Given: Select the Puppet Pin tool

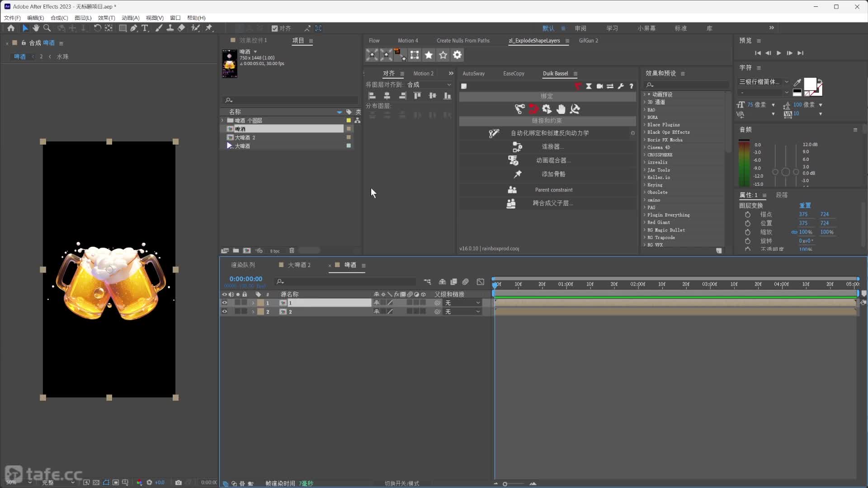Looking at the screenshot, I should (209, 28).
